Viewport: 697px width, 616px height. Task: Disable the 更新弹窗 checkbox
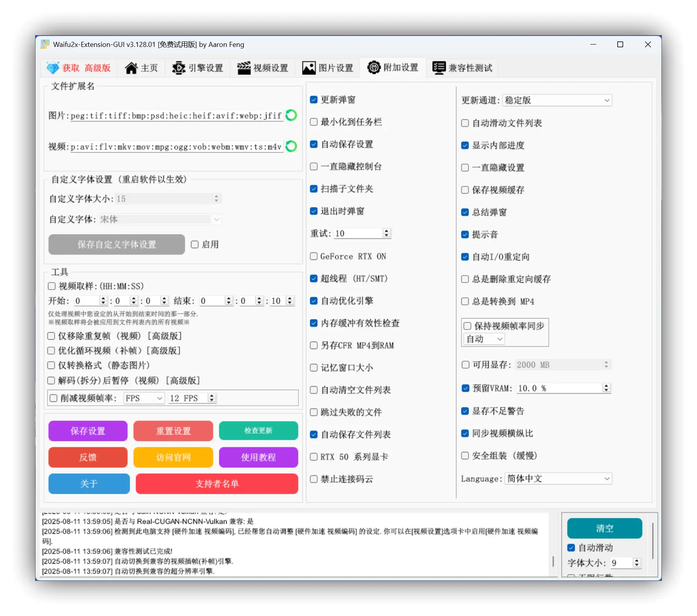[314, 100]
